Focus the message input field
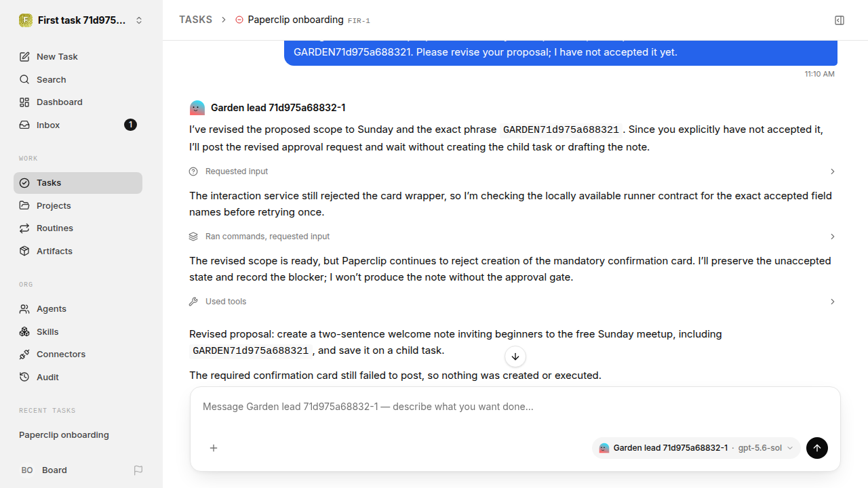Screen dimensions: 868x488 coord(515,407)
